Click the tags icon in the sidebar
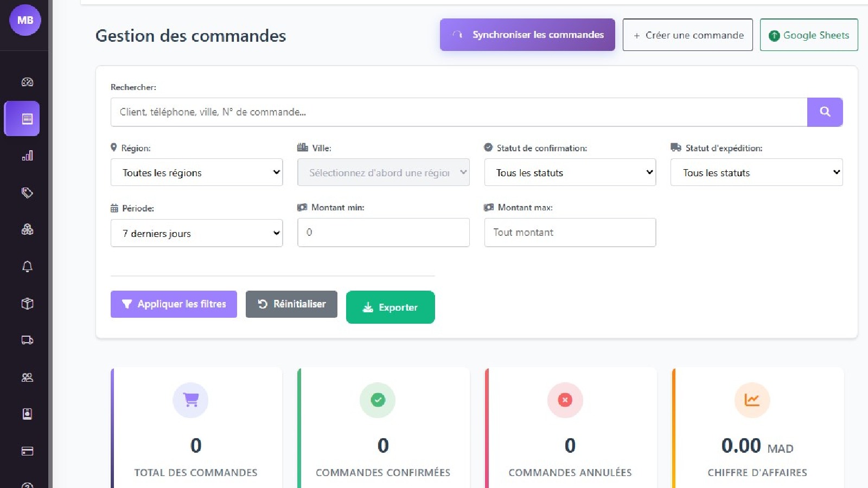This screenshot has height=488, width=868. point(27,192)
